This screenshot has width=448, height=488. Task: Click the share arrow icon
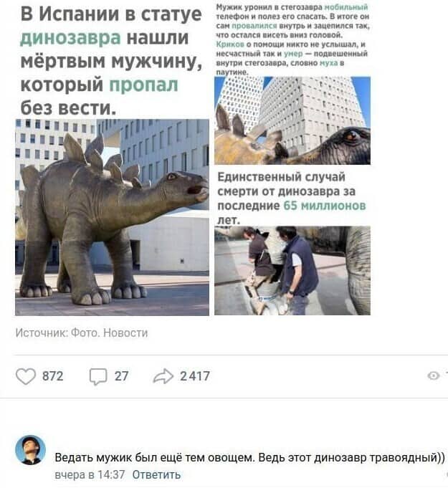pyautogui.click(x=163, y=376)
